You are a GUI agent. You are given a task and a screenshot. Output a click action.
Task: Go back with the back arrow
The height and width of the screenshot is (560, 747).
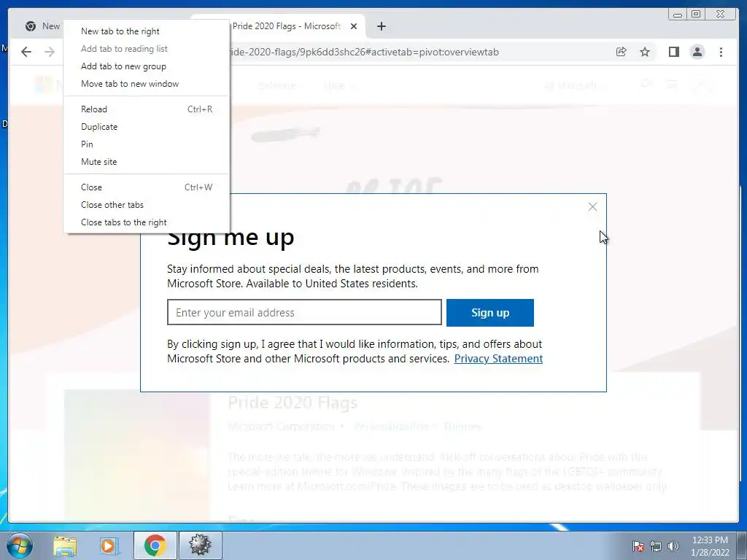click(x=26, y=52)
